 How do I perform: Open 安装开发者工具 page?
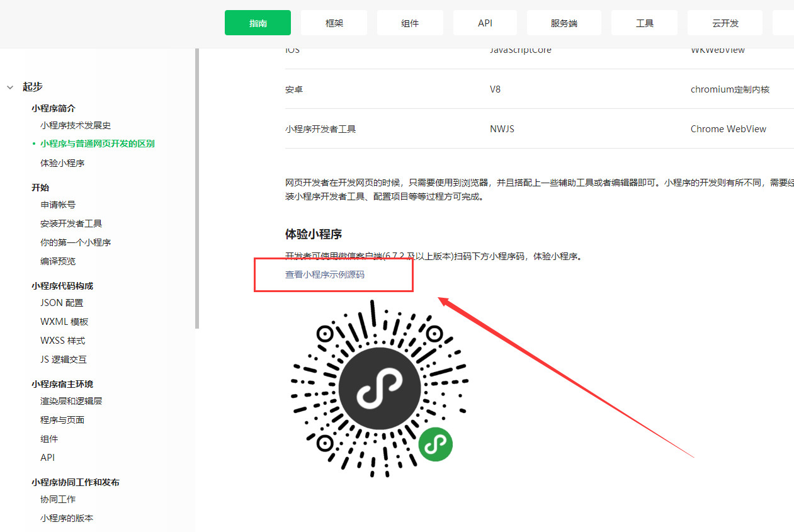71,224
